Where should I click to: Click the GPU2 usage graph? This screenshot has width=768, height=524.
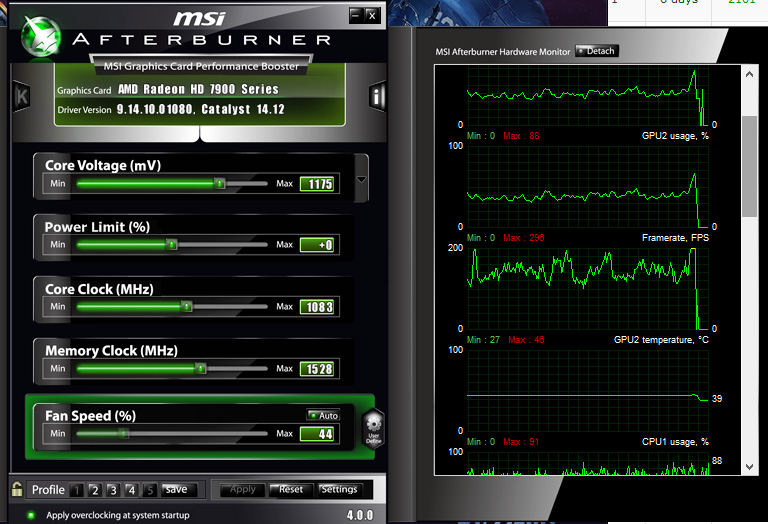(x=588, y=186)
